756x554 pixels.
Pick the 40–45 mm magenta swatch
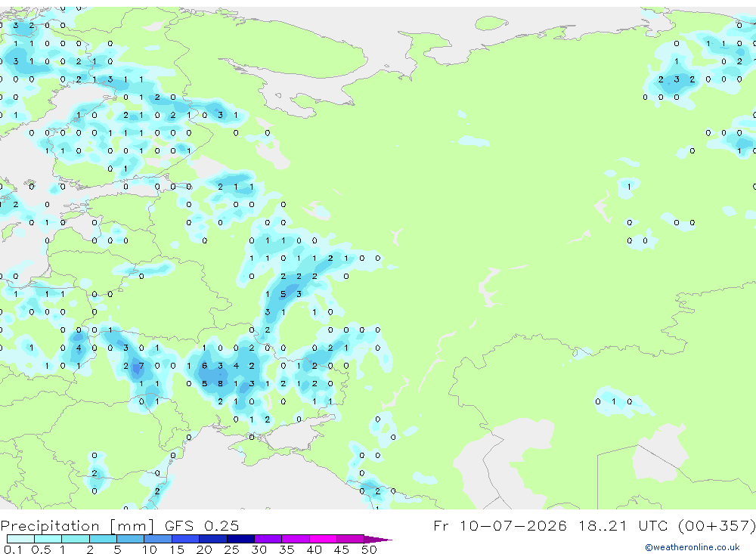pos(323,539)
